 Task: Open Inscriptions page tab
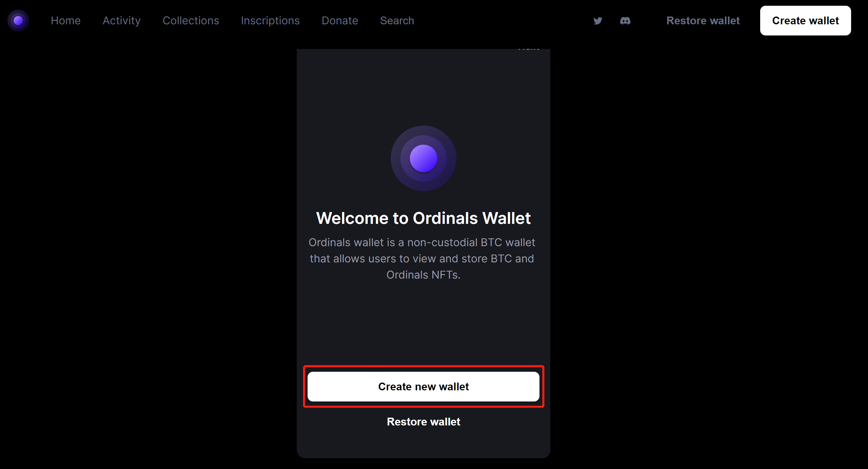270,21
